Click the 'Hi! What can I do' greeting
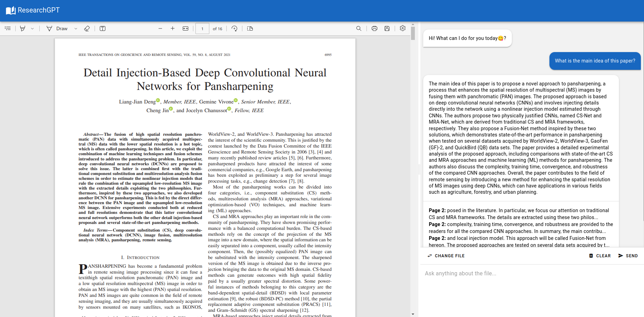Screen dimensions: 644x317 (467, 38)
